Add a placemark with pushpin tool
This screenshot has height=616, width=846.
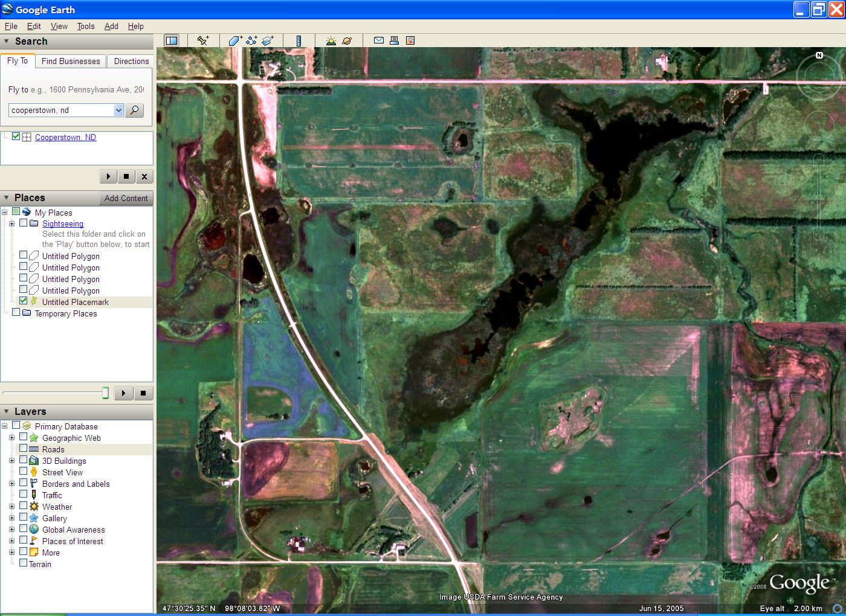(x=203, y=40)
